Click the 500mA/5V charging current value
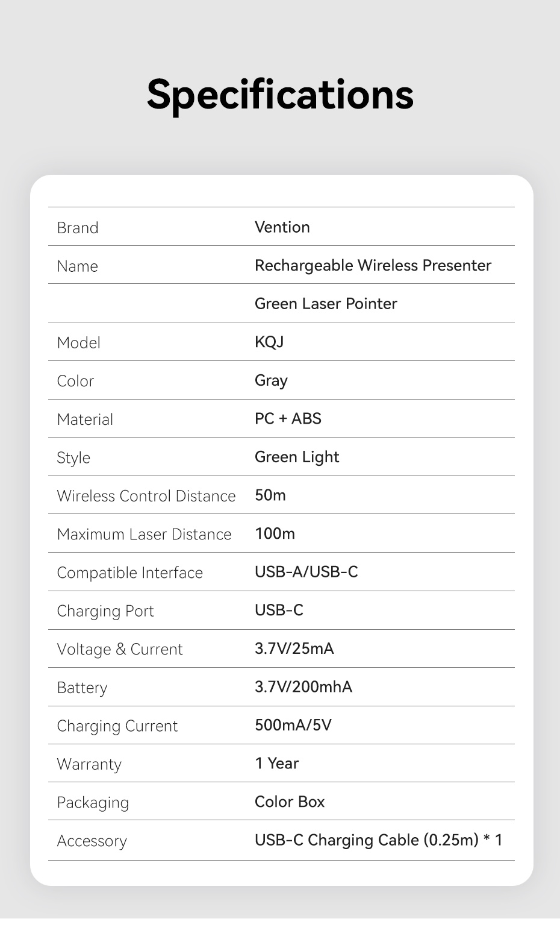Screen dimensions: 560x948 pyautogui.click(x=293, y=725)
